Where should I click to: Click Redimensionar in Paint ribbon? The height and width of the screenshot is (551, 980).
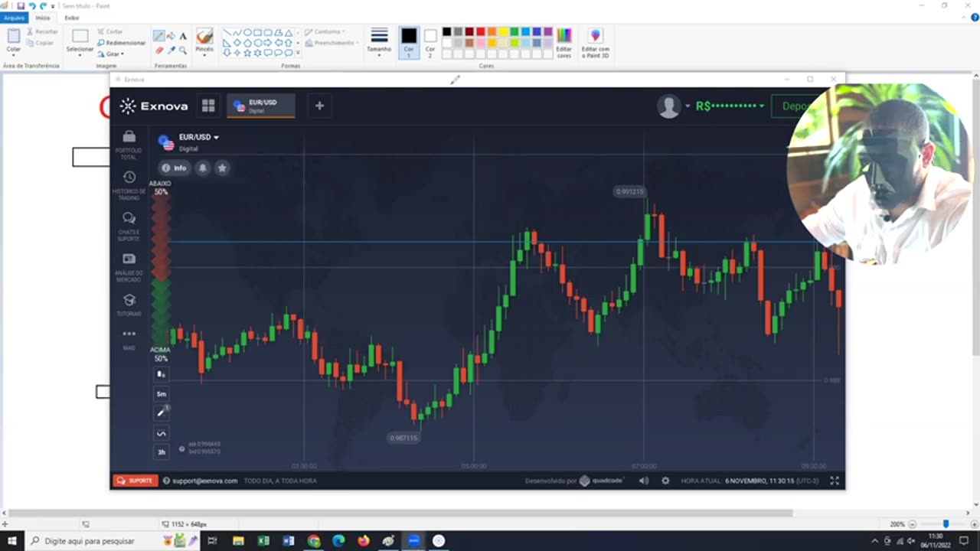coord(122,43)
